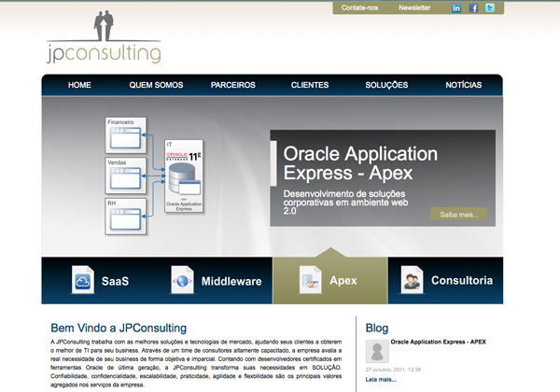Open blog post Oracle Application Express - APEX
The height and width of the screenshot is (392, 560).
point(439,342)
